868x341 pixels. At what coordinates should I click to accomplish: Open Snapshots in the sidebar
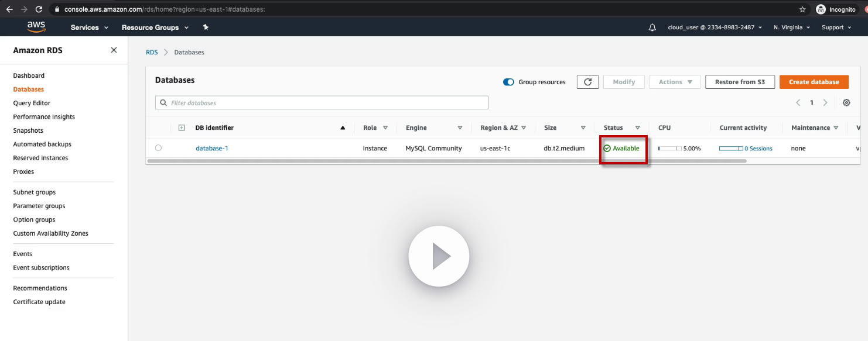point(28,130)
